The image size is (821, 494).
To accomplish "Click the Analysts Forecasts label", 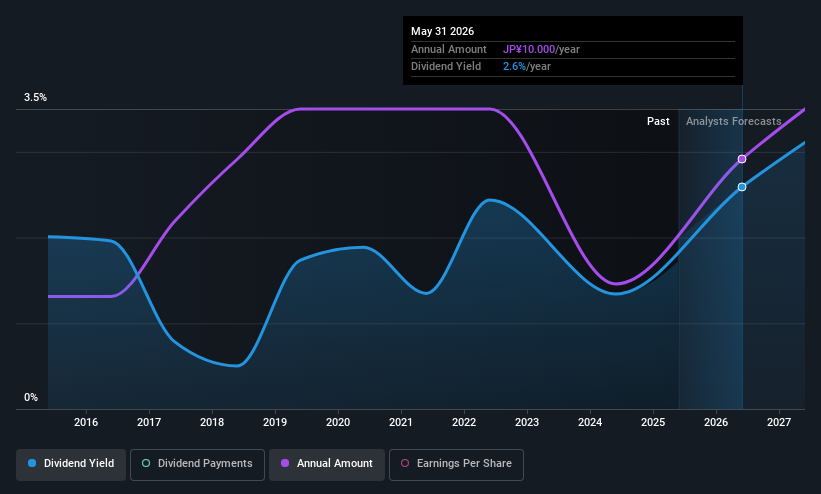I will click(734, 122).
